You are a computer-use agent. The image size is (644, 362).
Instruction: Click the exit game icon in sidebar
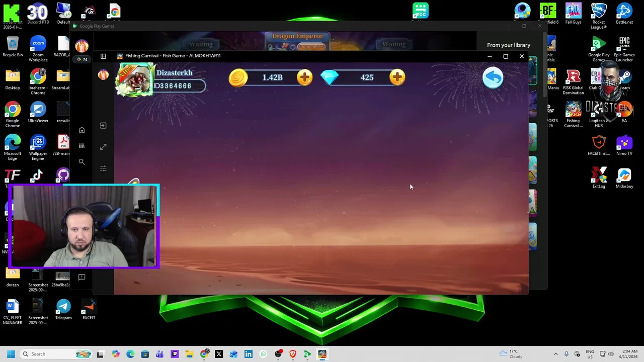pos(103,126)
